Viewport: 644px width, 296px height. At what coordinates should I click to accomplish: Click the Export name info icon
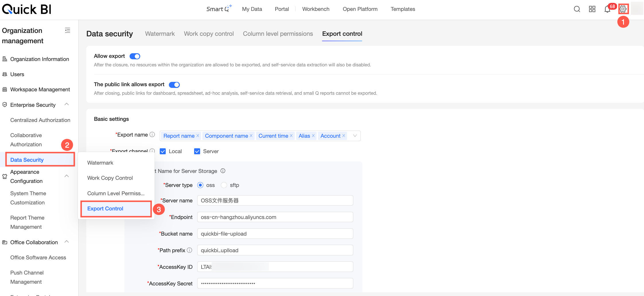click(152, 135)
